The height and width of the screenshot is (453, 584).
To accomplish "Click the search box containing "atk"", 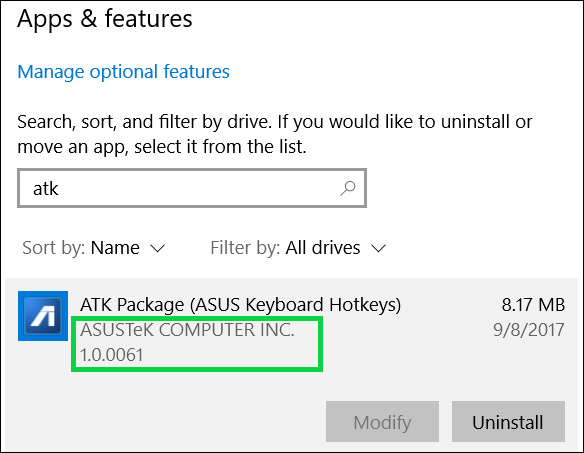I will point(192,188).
